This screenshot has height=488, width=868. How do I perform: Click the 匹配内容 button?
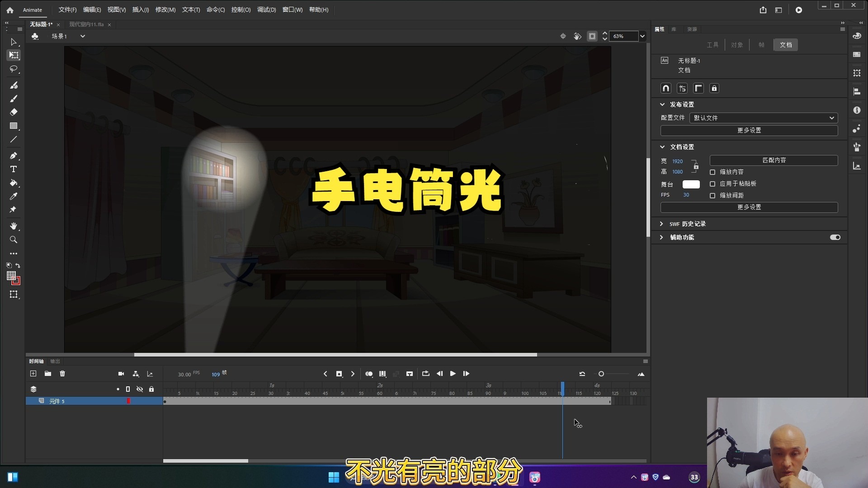[773, 160]
